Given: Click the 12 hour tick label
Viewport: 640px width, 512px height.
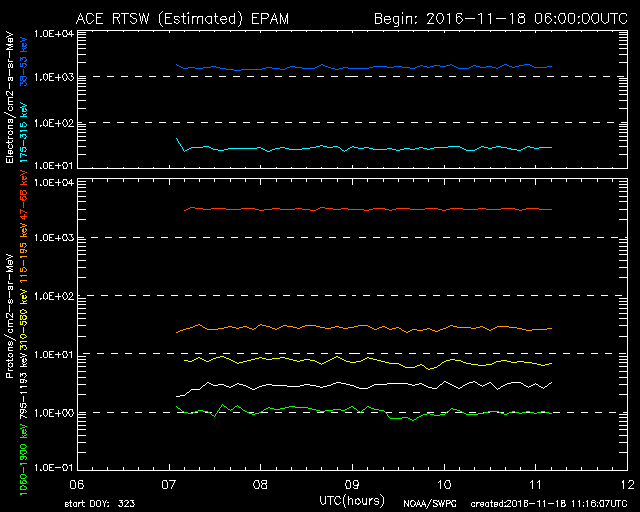Looking at the screenshot, I should tap(626, 482).
